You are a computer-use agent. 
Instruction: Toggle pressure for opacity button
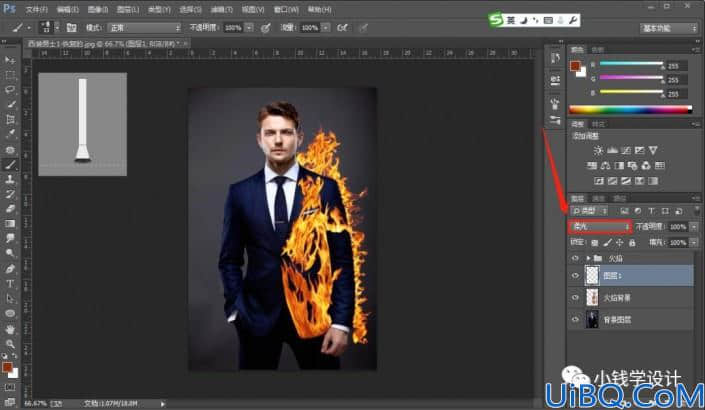coord(265,28)
